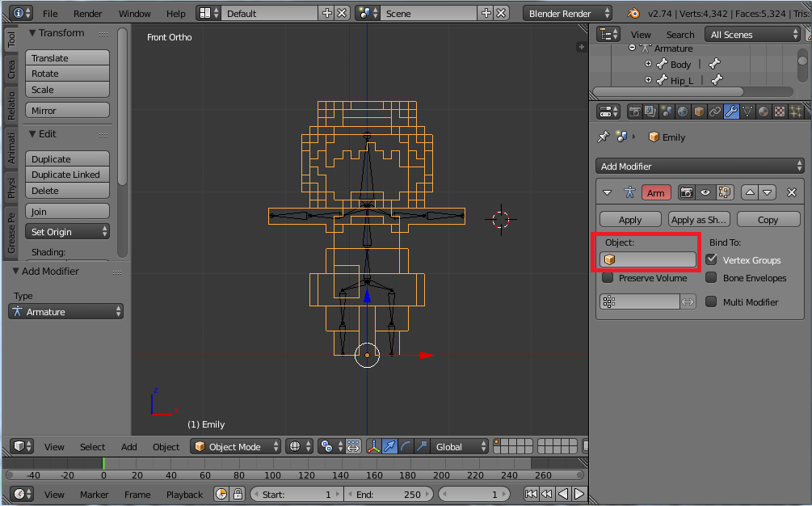Collapse the Armature modifier panel triangle
This screenshot has height=506, width=812.
pyautogui.click(x=608, y=192)
